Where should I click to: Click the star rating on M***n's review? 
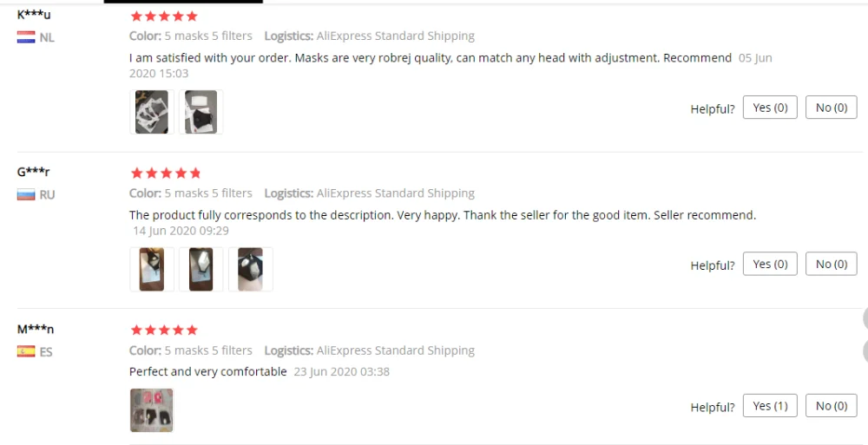(x=164, y=330)
